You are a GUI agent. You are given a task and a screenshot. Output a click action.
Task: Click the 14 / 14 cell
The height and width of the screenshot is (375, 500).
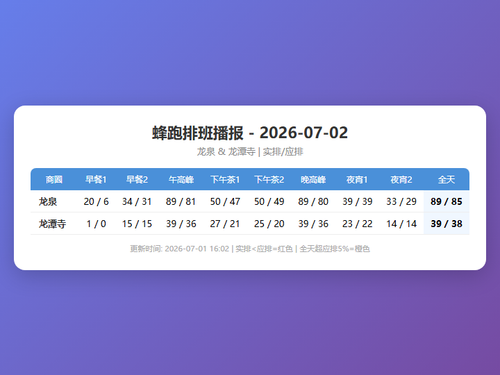click(x=401, y=224)
